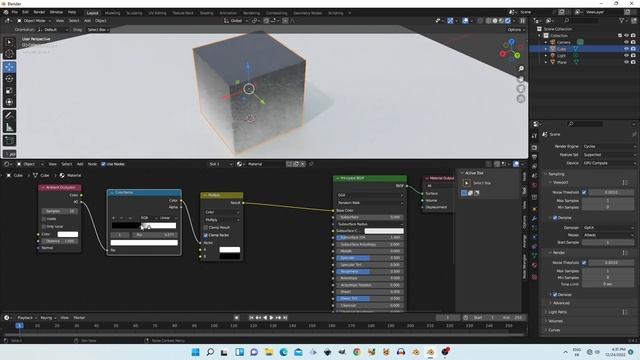
Task: Activate the Move tool
Action: pyautogui.click(x=9, y=67)
